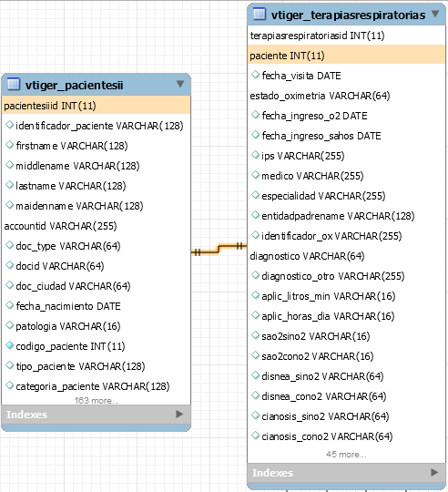Click the diamond icon next to cianosis_cono2

(256, 436)
